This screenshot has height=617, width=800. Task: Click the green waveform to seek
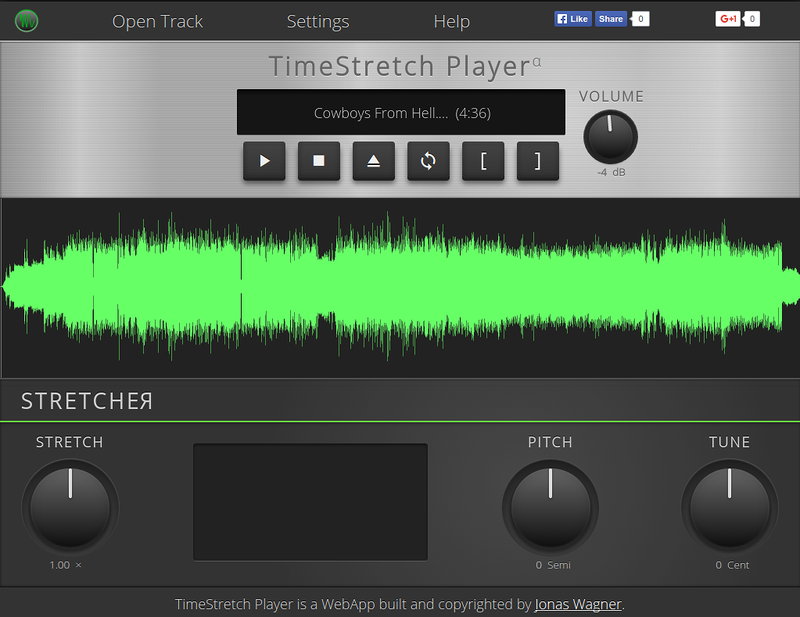pos(400,286)
